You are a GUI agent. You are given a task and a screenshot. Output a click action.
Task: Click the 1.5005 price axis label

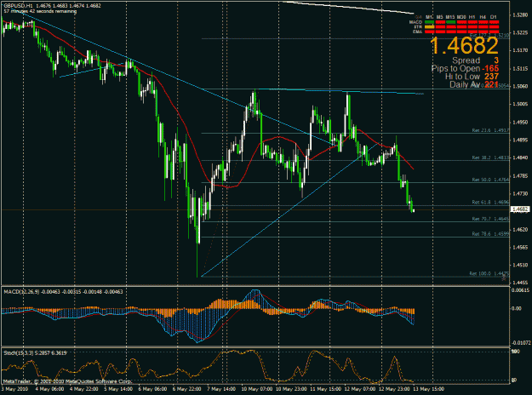click(520, 104)
